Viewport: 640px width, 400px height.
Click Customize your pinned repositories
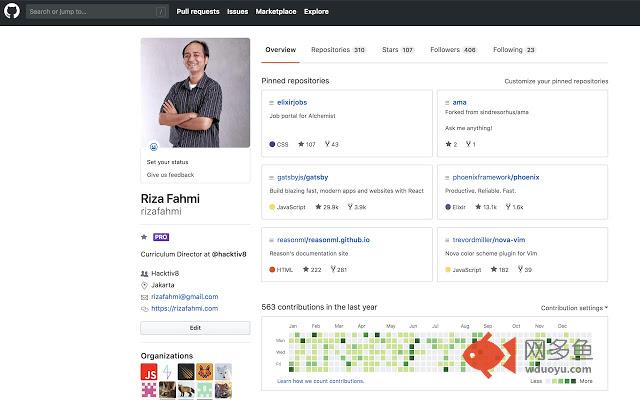tap(556, 81)
